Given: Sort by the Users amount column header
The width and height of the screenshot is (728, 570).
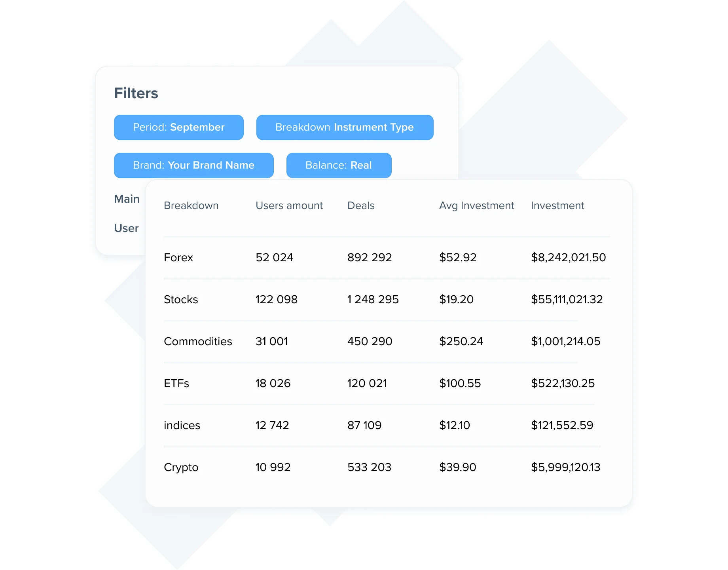Looking at the screenshot, I should [x=289, y=205].
